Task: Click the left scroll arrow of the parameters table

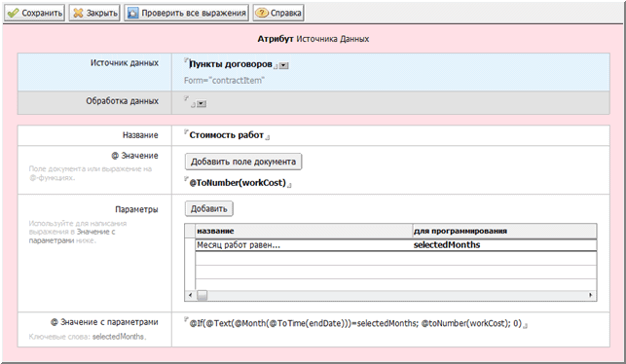Action: click(x=190, y=295)
